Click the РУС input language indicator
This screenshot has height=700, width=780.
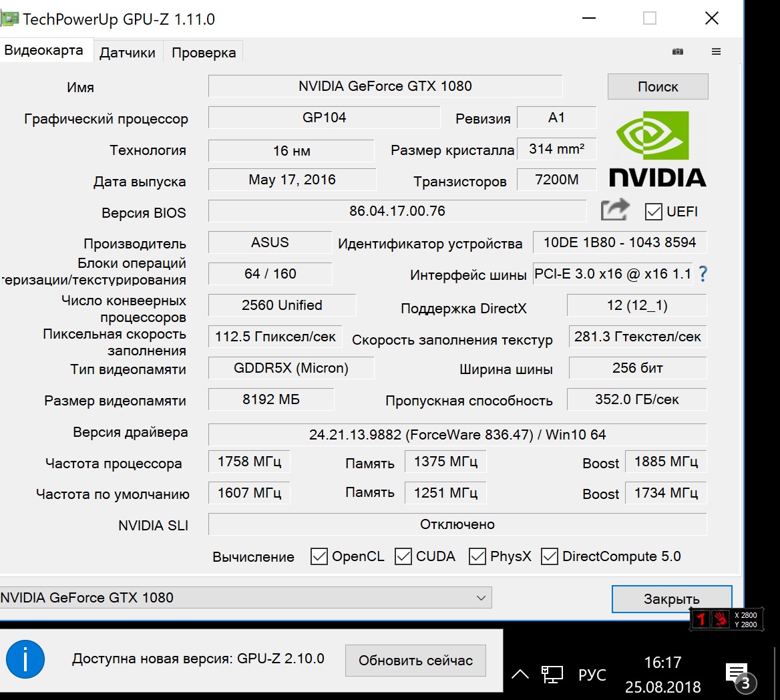592,675
